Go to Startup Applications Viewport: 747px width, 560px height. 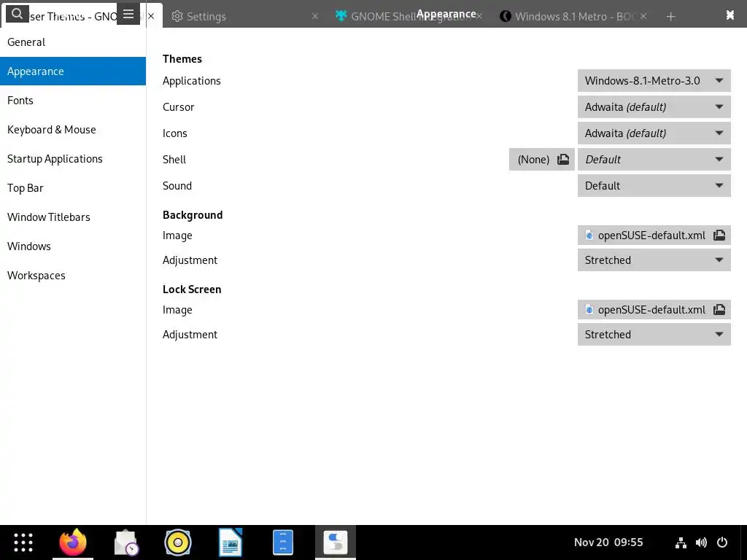pos(73,158)
